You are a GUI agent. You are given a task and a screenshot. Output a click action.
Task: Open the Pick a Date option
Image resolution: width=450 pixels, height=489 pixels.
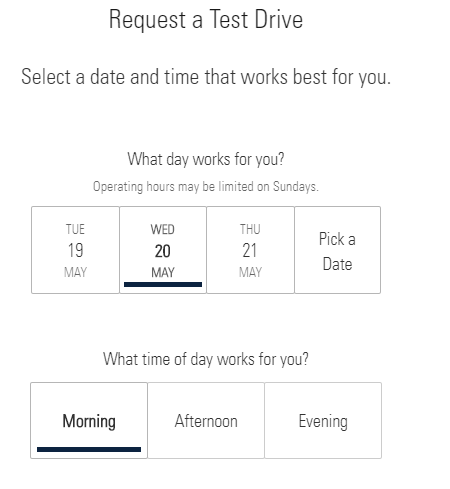[338, 250]
